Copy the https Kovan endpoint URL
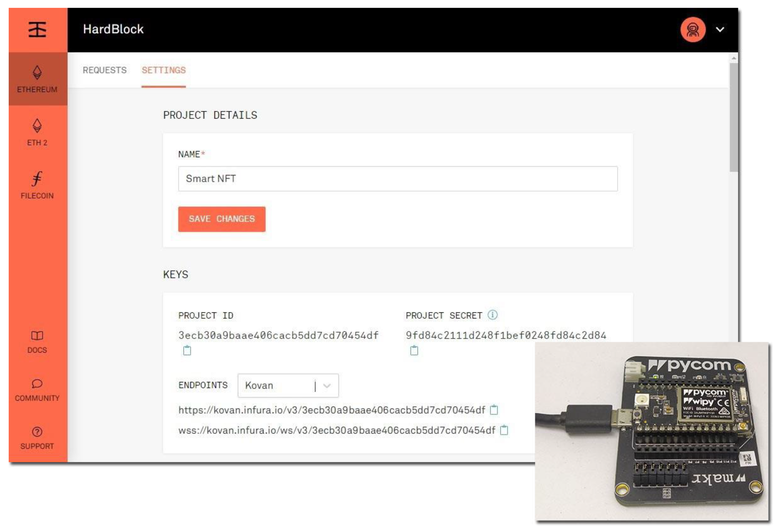The width and height of the screenshot is (779, 532). [494, 410]
